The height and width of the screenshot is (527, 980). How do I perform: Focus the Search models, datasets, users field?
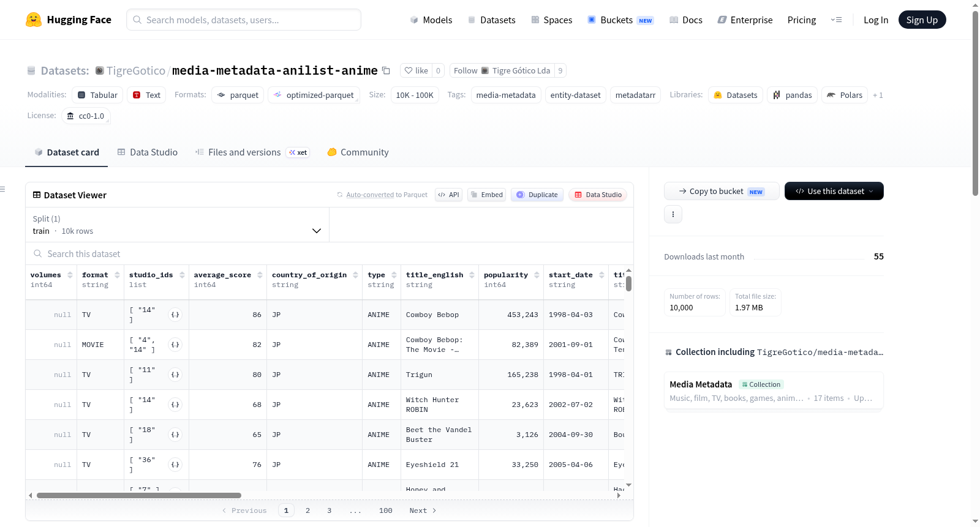[244, 20]
